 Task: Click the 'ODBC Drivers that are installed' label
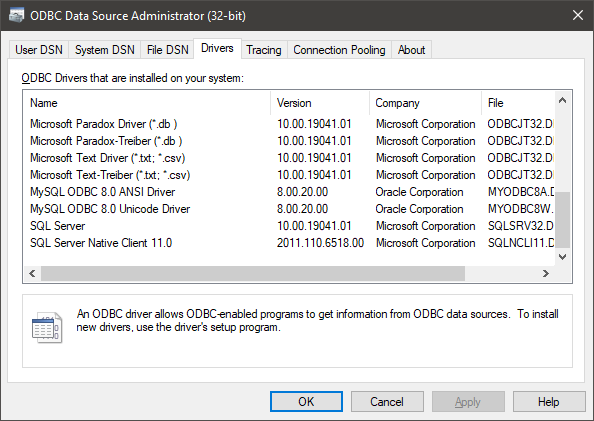(x=133, y=78)
